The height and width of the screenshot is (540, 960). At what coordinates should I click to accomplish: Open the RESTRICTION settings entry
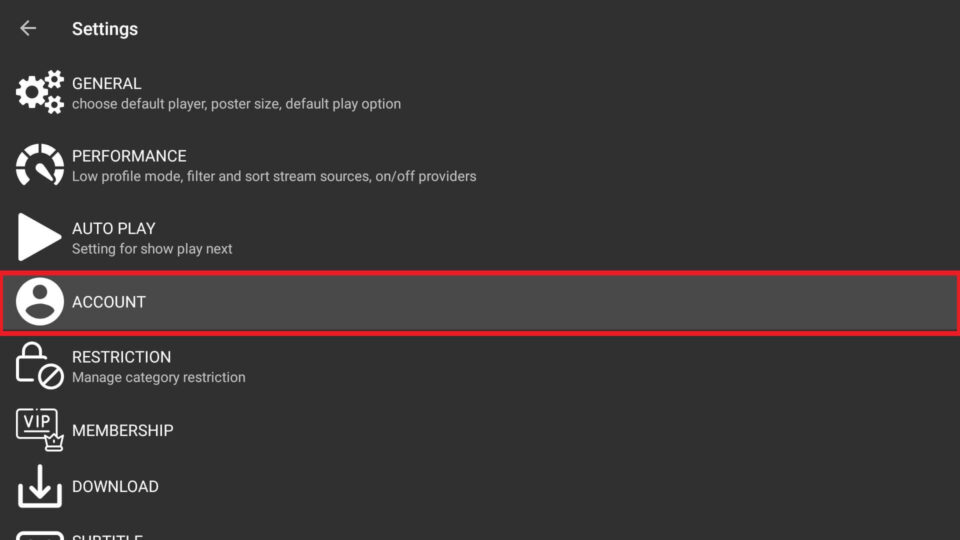point(480,366)
